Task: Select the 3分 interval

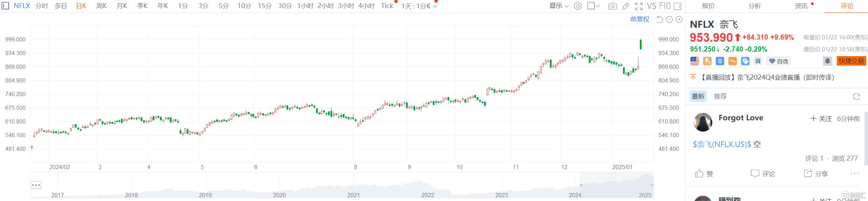Action: tap(203, 6)
